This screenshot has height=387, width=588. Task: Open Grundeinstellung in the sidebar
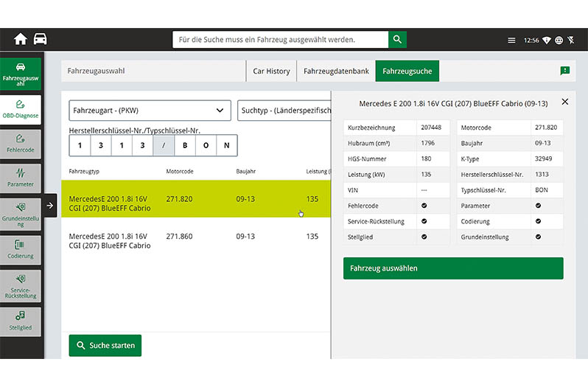(x=21, y=214)
